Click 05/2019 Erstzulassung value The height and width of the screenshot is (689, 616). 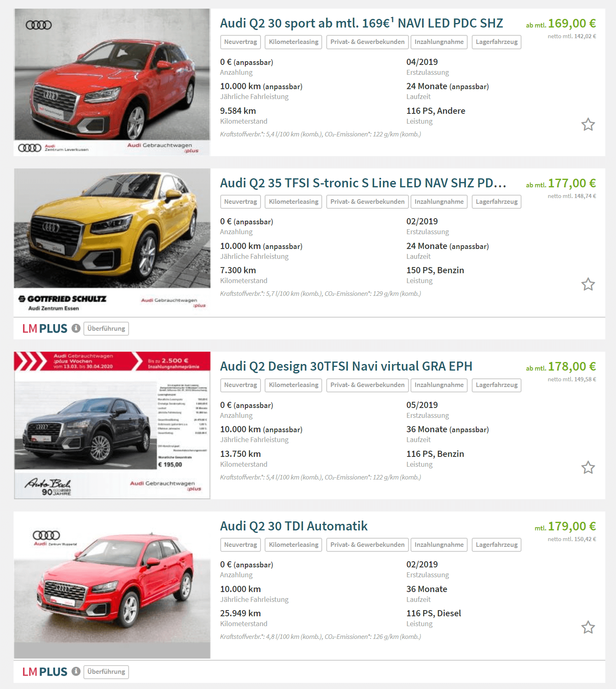coord(422,405)
